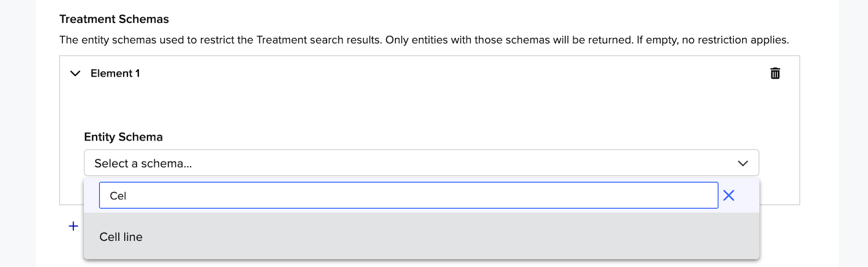Click the "Select a schema..." placeholder text
This screenshot has width=868, height=267.
[143, 163]
